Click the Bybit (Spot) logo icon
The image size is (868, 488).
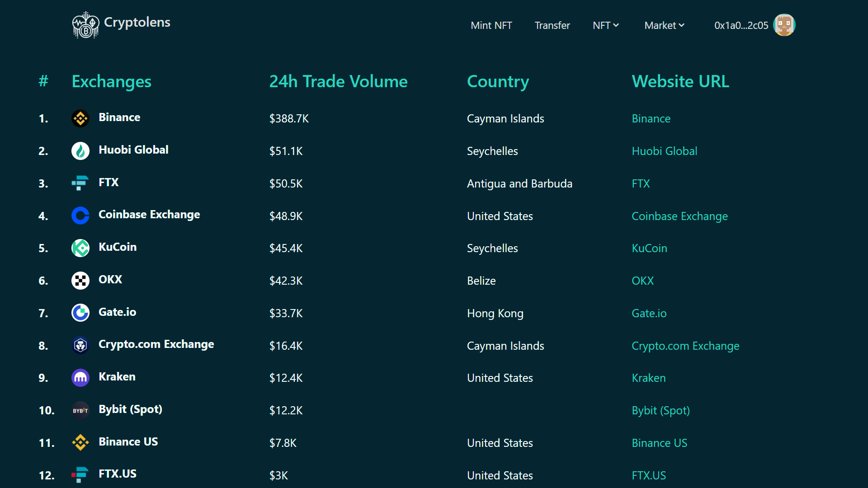(x=80, y=410)
